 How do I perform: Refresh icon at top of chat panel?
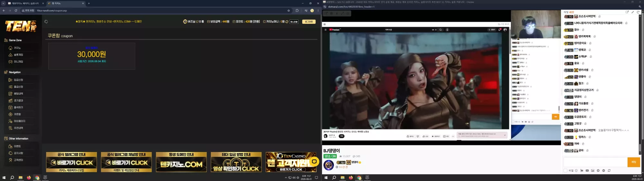(x=638, y=12)
